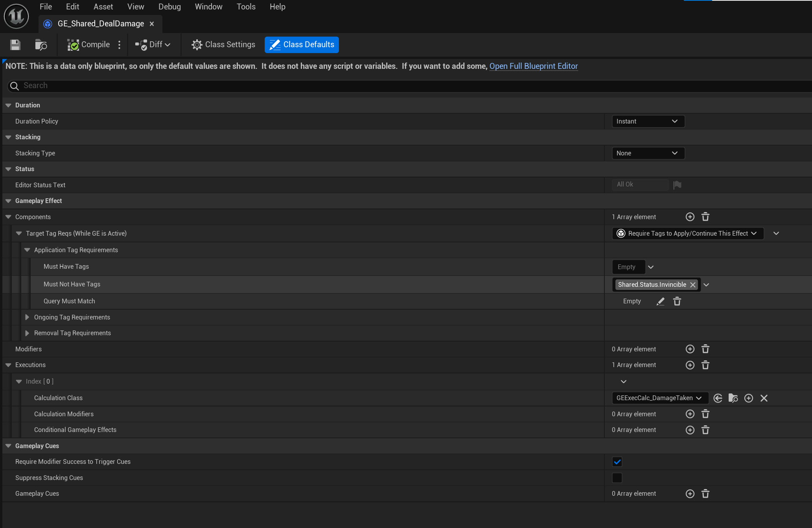
Task: Click the Class Settings button
Action: tap(223, 45)
